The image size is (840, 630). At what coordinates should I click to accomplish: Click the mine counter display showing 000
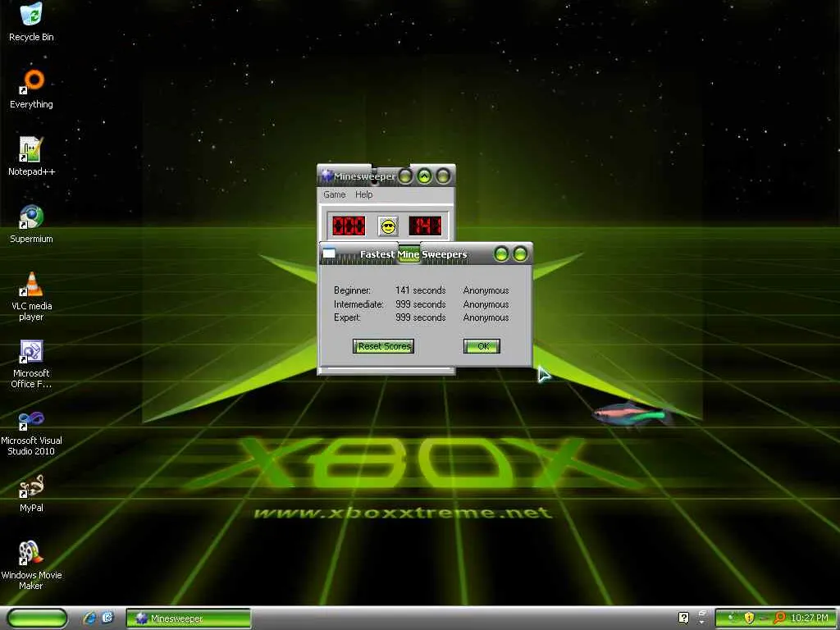tap(349, 226)
